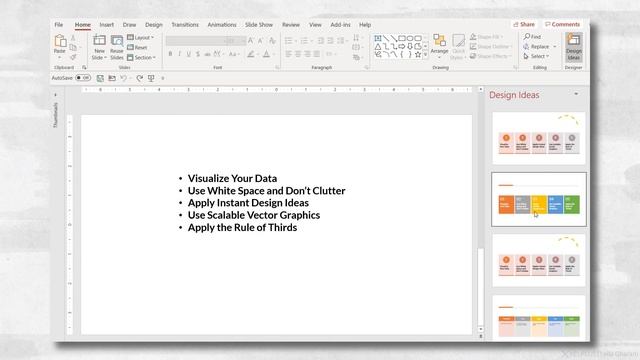Toggle the Design Ideas pane button
Screen dimensions: 640x360
pyautogui.click(x=573, y=47)
